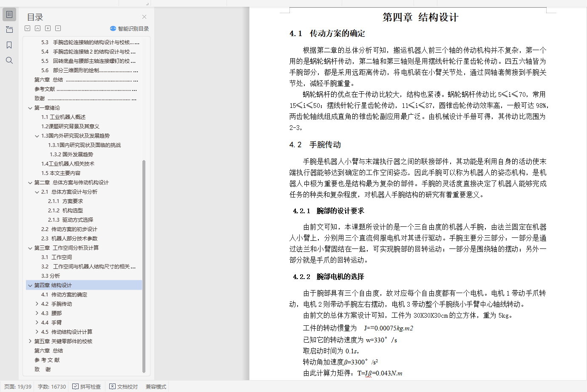Viewport: 587px width, 392px height.
Task: Select 致 谢 at bottom of outline
Action: pos(43,369)
